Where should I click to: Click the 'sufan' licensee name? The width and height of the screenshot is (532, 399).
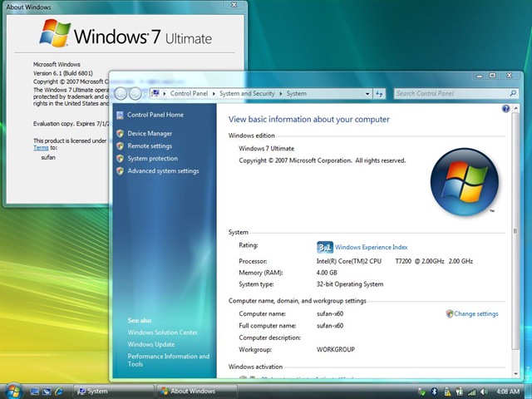[x=48, y=157]
